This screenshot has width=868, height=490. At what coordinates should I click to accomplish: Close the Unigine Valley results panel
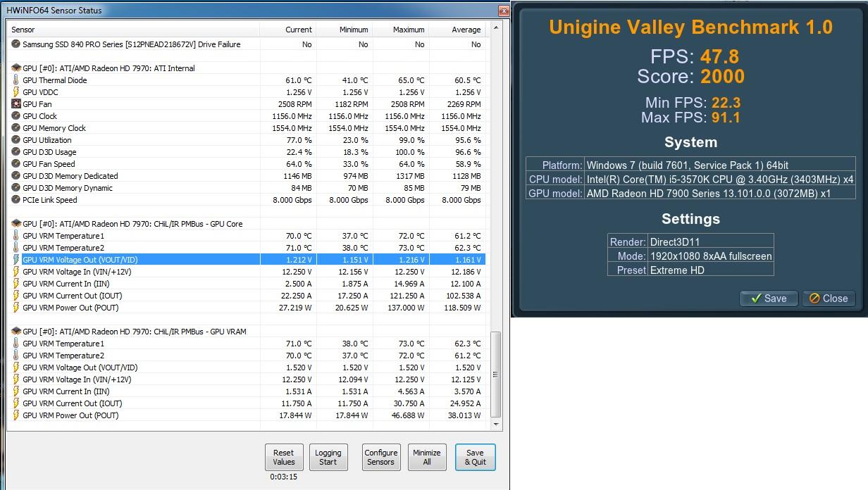click(x=828, y=299)
